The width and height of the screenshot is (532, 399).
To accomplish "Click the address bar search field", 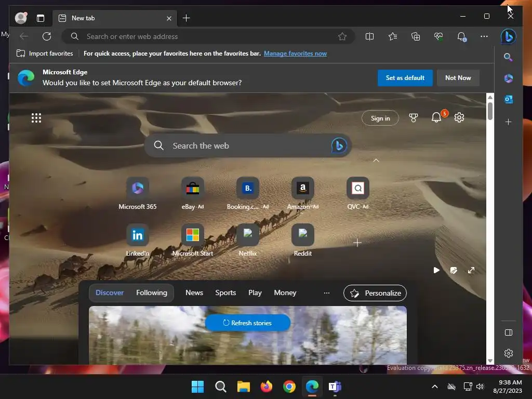I will pos(208,36).
